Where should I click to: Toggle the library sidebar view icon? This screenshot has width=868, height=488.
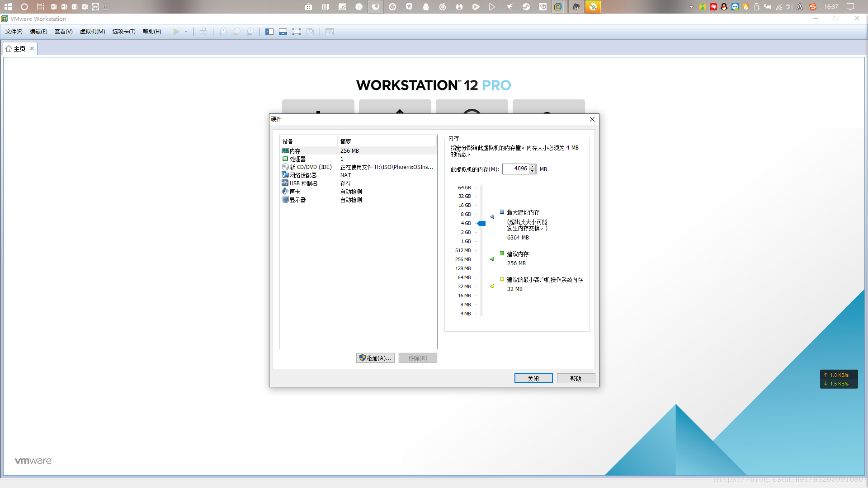pyautogui.click(x=269, y=32)
